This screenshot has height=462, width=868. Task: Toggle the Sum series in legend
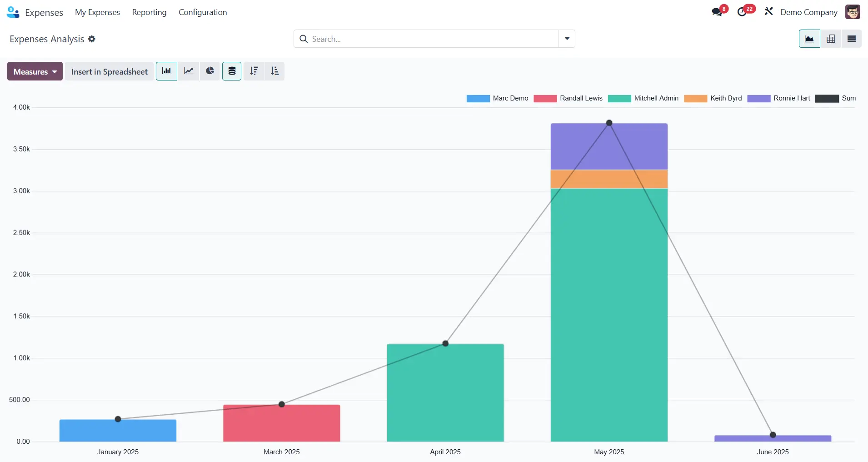pyautogui.click(x=848, y=98)
